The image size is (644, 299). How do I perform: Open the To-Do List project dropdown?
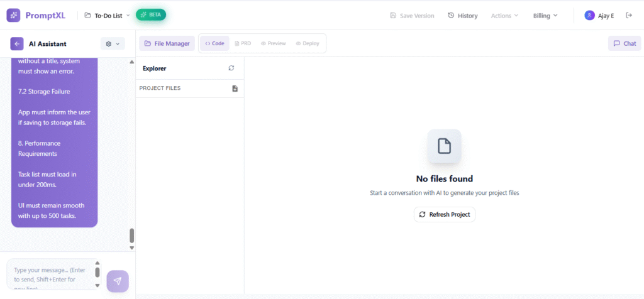107,15
